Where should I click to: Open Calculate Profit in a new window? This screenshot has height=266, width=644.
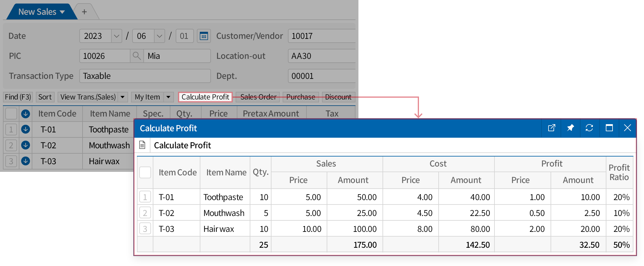[551, 128]
